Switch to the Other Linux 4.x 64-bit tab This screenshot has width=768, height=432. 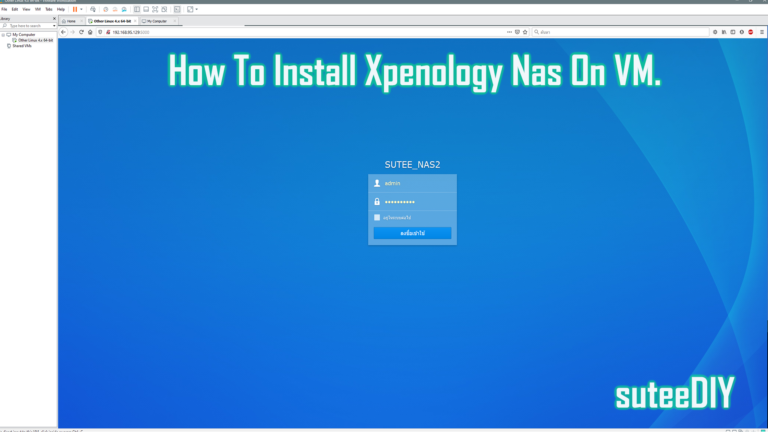[x=112, y=21]
